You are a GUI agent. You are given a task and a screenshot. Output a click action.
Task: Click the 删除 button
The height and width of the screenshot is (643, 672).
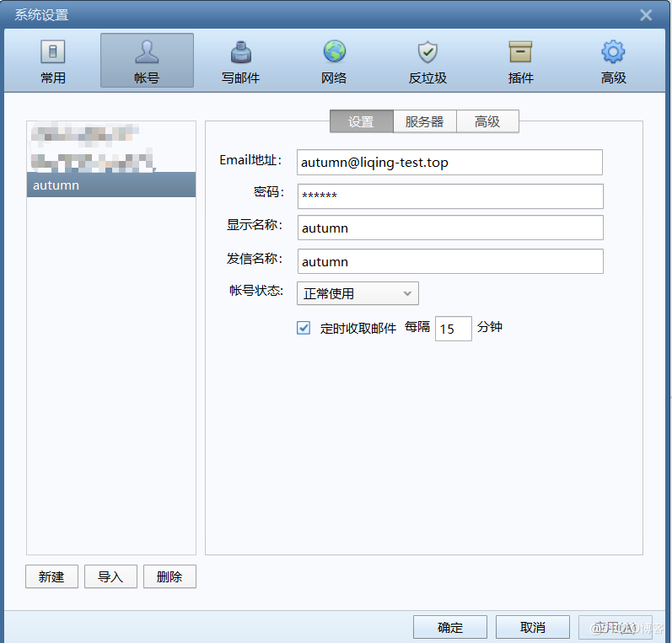[x=169, y=576]
